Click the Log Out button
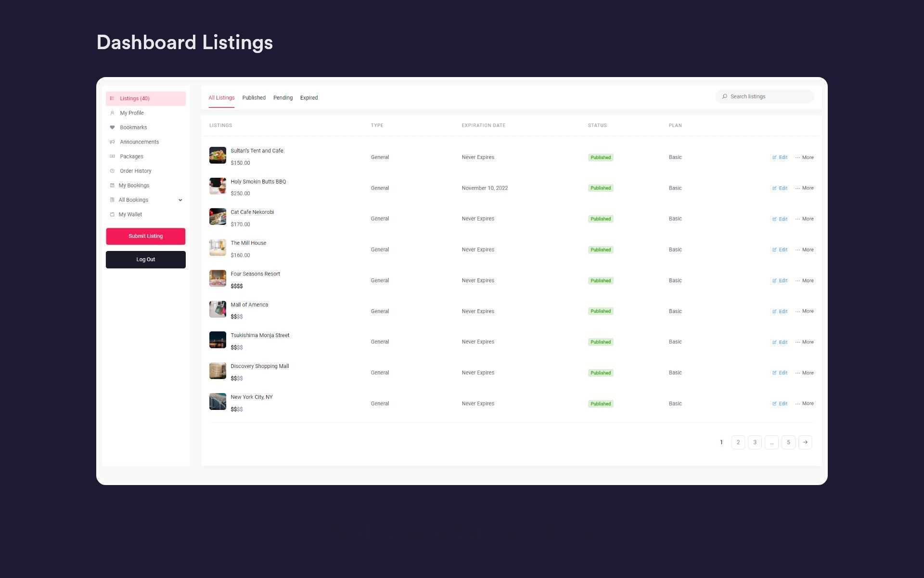 tap(145, 260)
